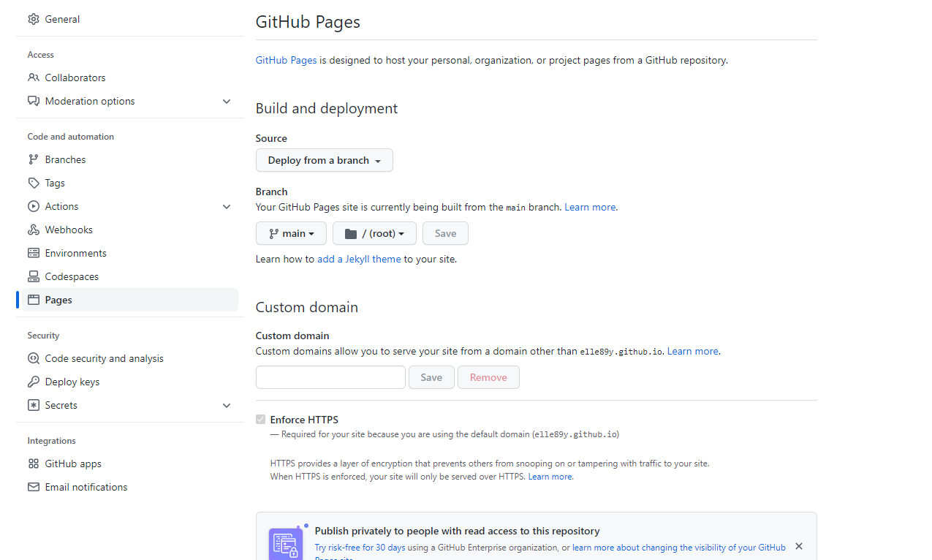
Task: Click the Collaborators people icon
Action: click(x=34, y=77)
